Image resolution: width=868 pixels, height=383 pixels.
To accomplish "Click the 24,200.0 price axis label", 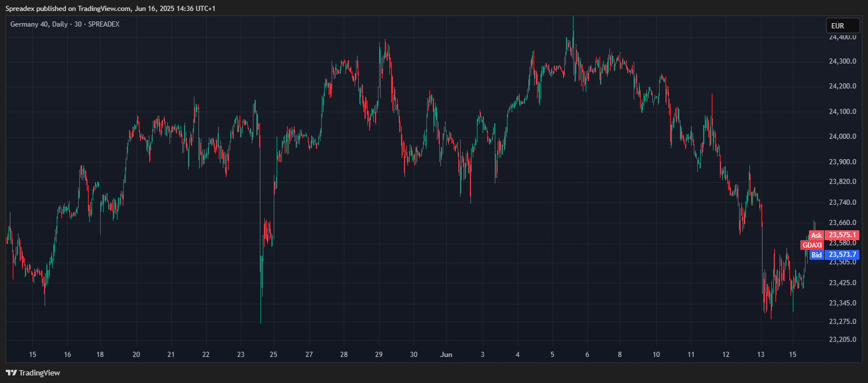I will (843, 86).
